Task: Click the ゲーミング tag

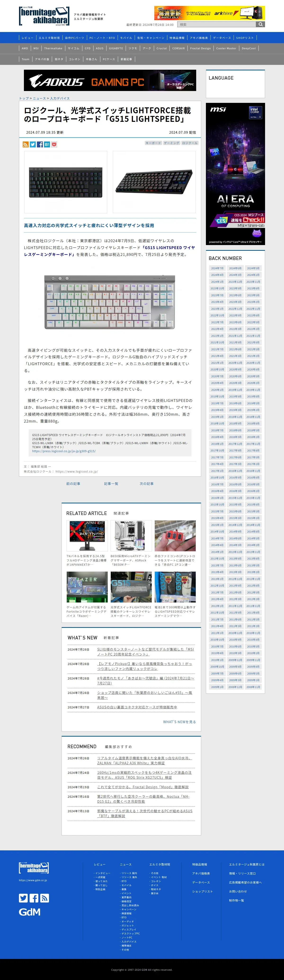Action: coord(172,143)
